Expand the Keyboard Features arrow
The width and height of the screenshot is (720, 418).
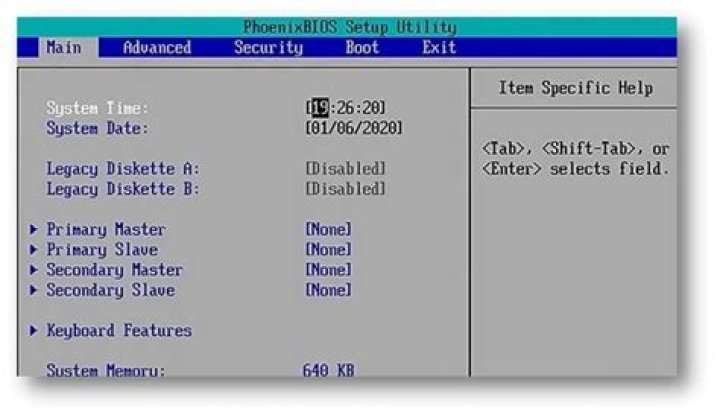(x=34, y=330)
